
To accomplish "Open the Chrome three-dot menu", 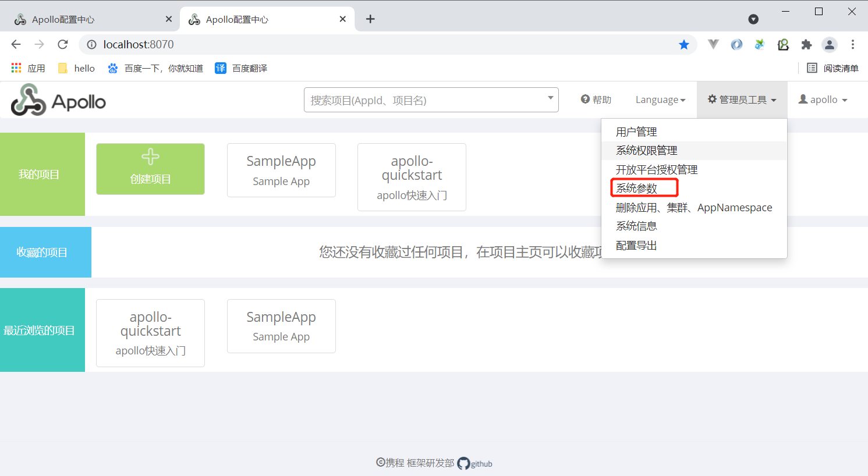I will point(853,44).
